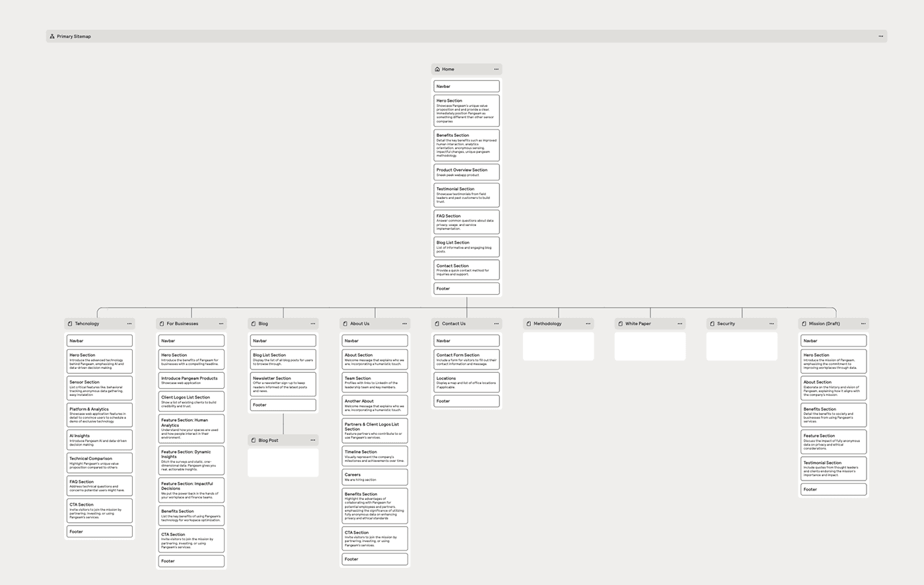Viewport: 924px width, 585px height.
Task: Open the Security three-dot menu
Action: [x=771, y=323]
